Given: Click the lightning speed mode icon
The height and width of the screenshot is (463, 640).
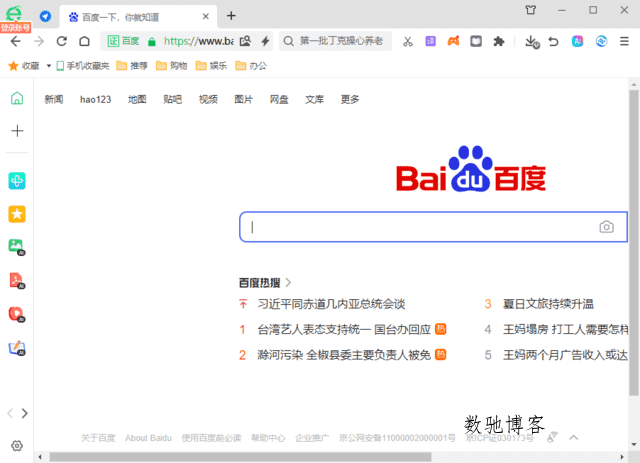Looking at the screenshot, I should [266, 41].
